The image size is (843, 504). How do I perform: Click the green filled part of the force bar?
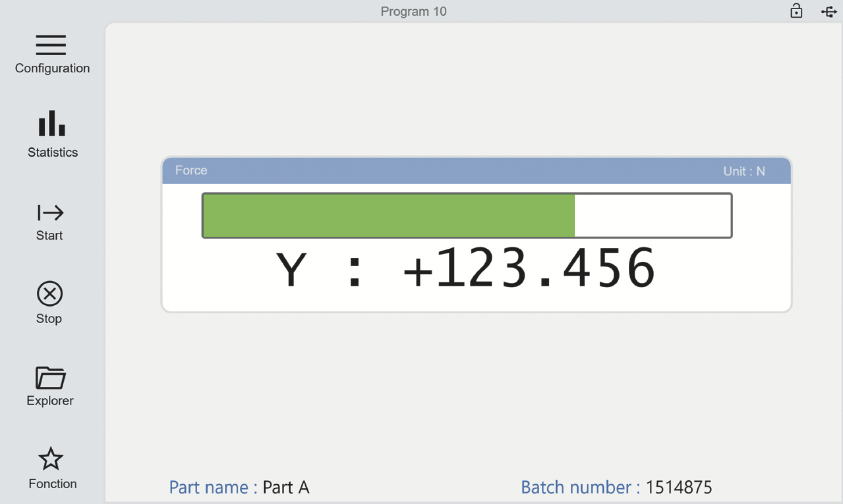(x=388, y=215)
